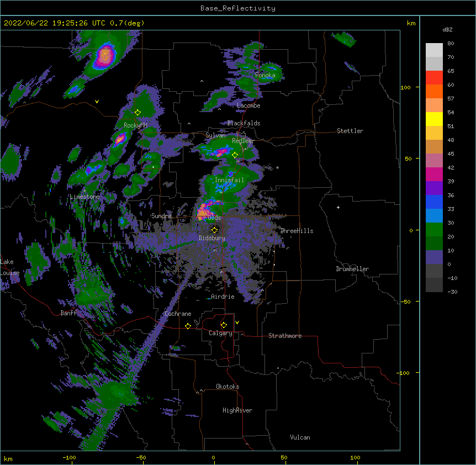Pick the yellow 51-54 dBZ legend color
476x465 pixels.
[434, 119]
